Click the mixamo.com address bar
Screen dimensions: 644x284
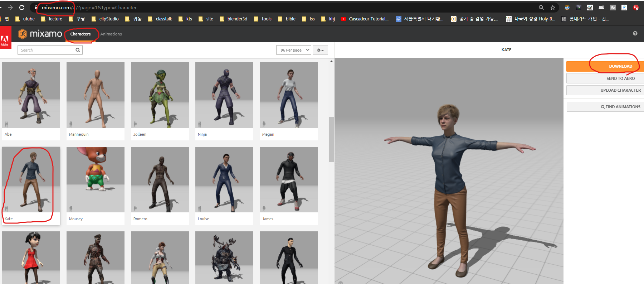point(286,8)
